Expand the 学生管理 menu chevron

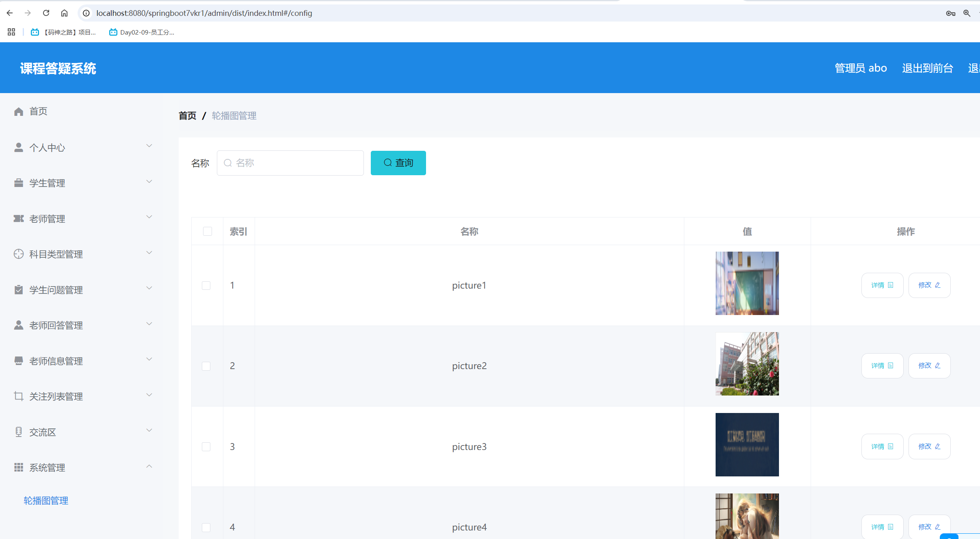click(149, 181)
